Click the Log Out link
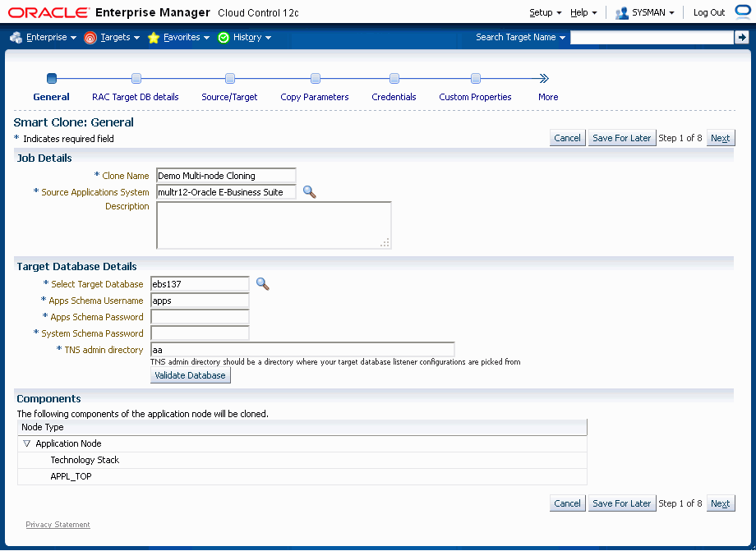Viewport: 756px width, 551px height. (708, 12)
